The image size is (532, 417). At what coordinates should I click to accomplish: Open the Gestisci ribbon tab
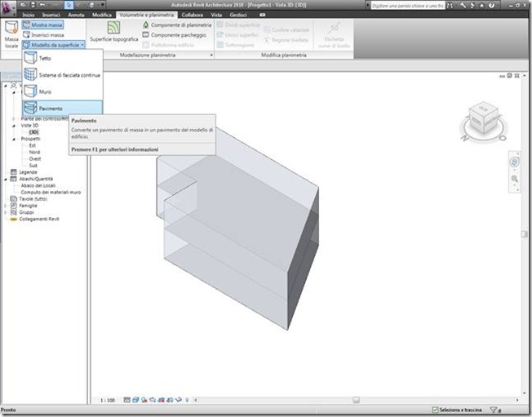point(238,15)
